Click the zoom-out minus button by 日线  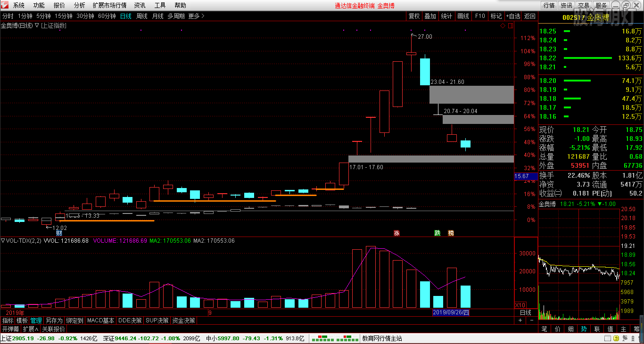(532, 320)
